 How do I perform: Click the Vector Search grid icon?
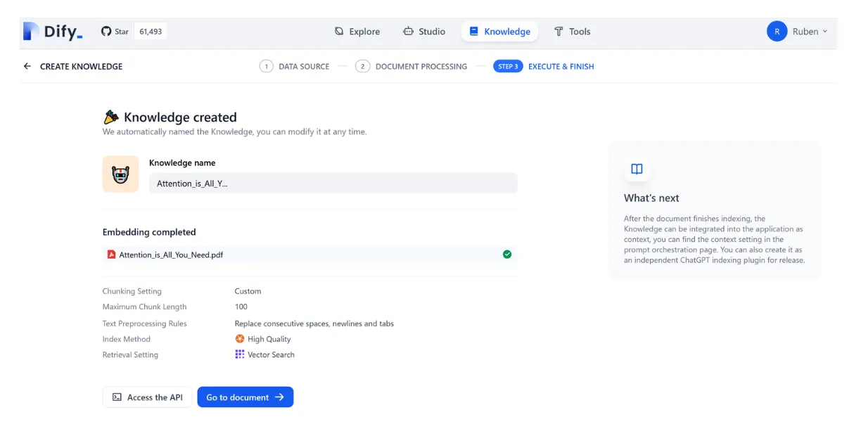(240, 354)
